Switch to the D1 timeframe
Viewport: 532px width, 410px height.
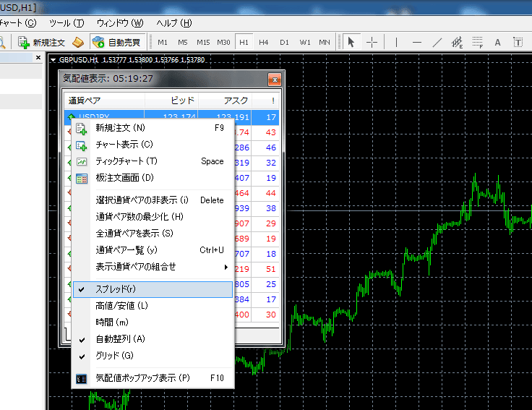pyautogui.click(x=284, y=43)
